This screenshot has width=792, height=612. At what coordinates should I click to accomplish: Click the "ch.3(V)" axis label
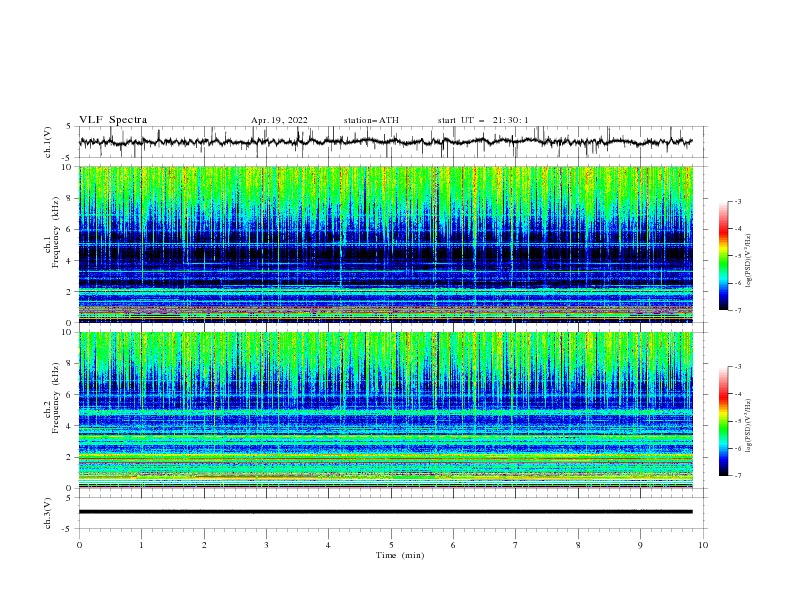coord(48,513)
